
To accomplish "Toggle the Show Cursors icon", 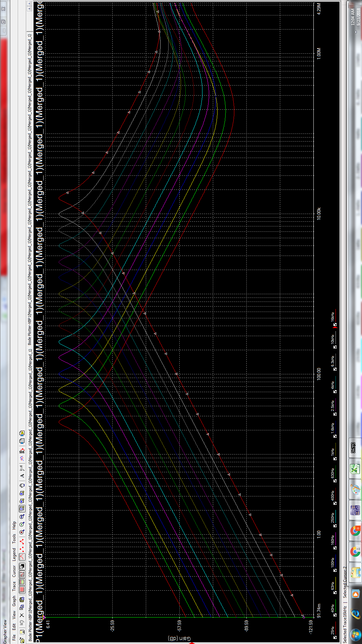I will point(22,574).
